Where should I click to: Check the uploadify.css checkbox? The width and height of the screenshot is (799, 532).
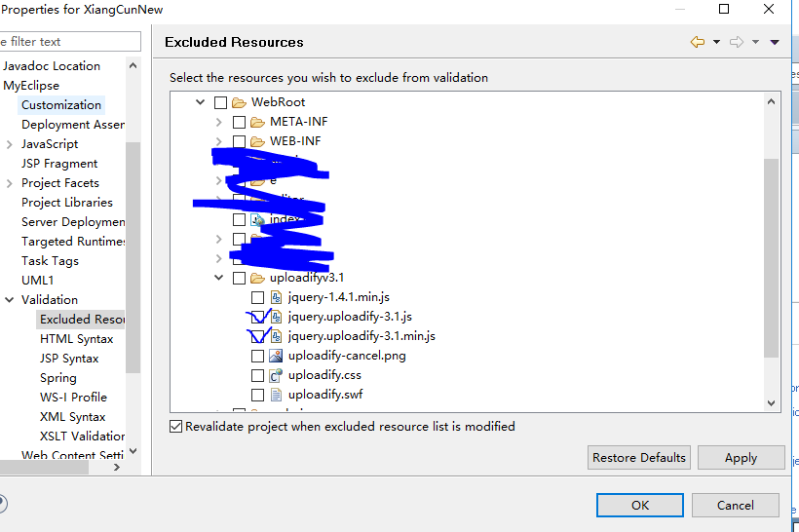click(258, 375)
